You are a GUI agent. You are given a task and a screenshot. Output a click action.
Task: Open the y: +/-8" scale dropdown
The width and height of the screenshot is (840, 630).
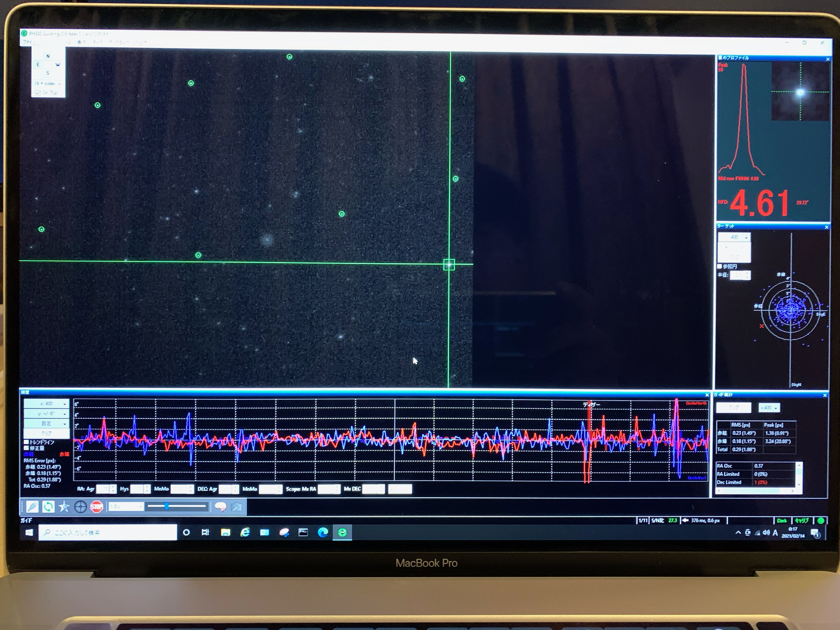point(46,414)
